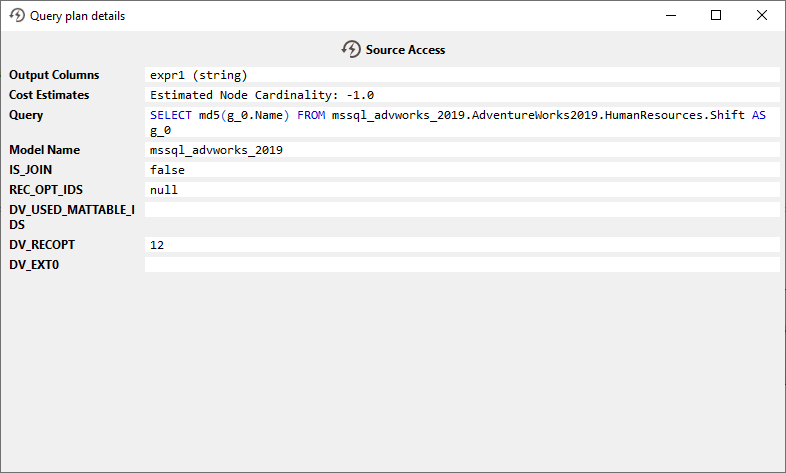
Task: Click the window title text in title bar
Action: click(78, 16)
